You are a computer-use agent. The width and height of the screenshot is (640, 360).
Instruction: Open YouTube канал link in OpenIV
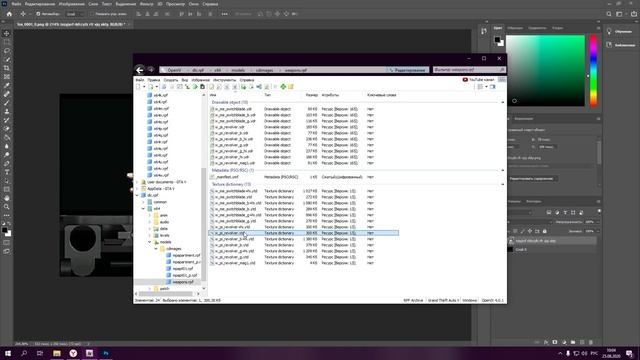tap(478, 80)
